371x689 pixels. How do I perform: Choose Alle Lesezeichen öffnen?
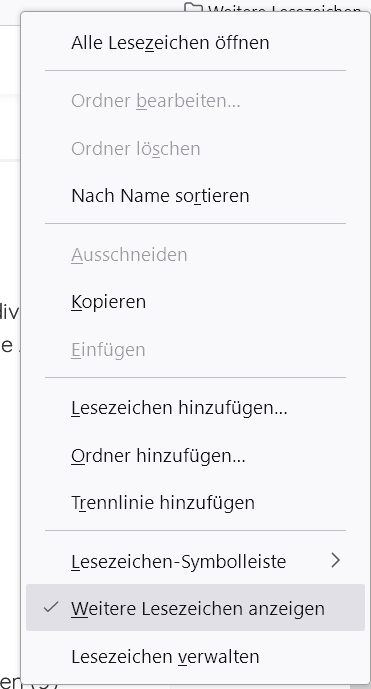tap(170, 43)
